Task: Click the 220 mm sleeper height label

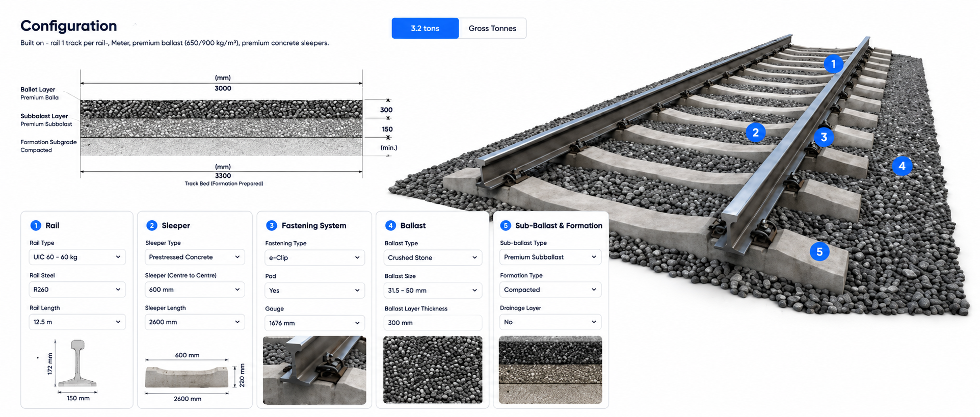Action: coord(242,375)
